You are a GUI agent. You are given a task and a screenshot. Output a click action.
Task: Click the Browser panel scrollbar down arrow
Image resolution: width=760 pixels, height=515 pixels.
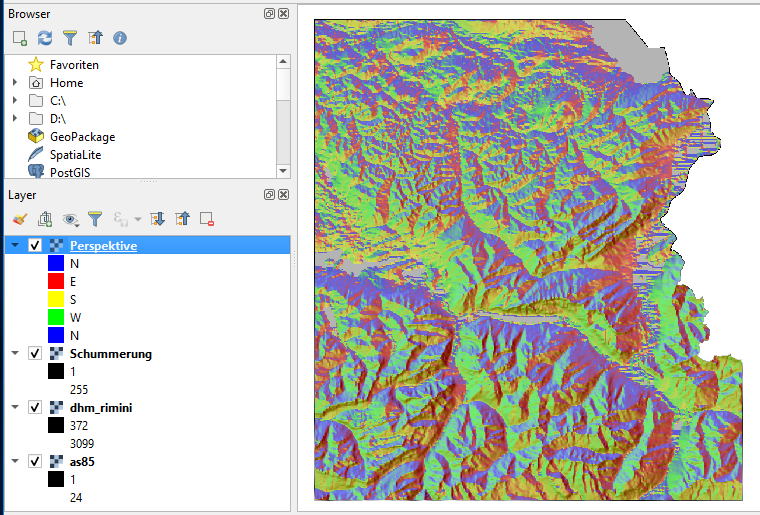click(283, 170)
